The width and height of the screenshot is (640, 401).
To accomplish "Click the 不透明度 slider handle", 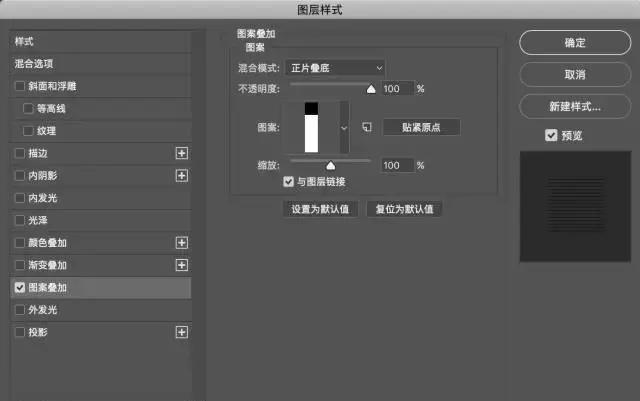I will 371,88.
